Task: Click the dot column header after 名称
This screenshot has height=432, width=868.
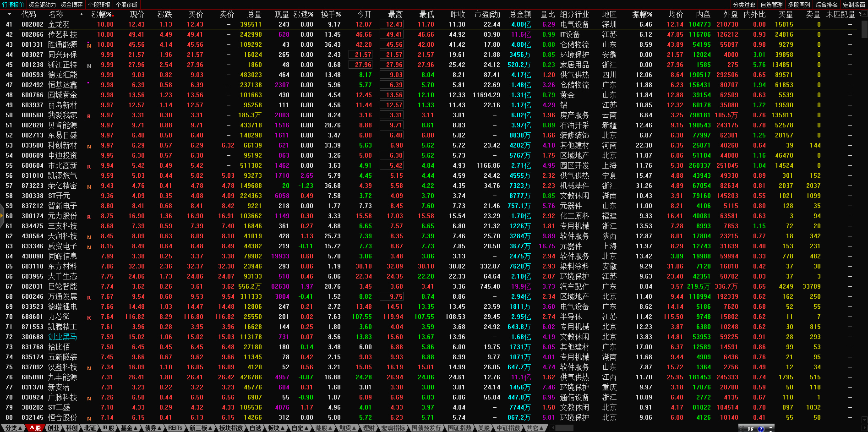Action: point(82,14)
